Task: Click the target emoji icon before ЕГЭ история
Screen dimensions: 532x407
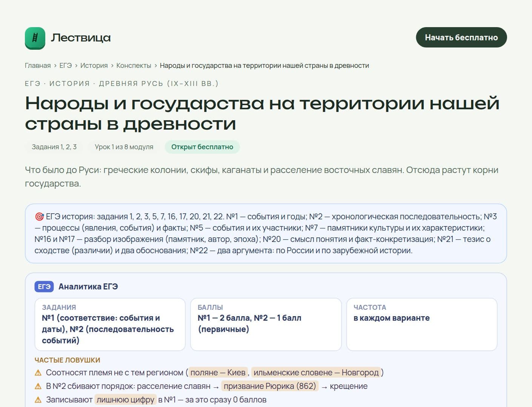Action: tap(39, 217)
